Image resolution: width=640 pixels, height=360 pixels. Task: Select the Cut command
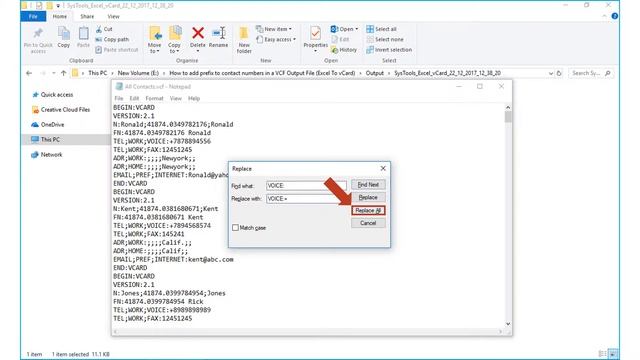tap(104, 29)
